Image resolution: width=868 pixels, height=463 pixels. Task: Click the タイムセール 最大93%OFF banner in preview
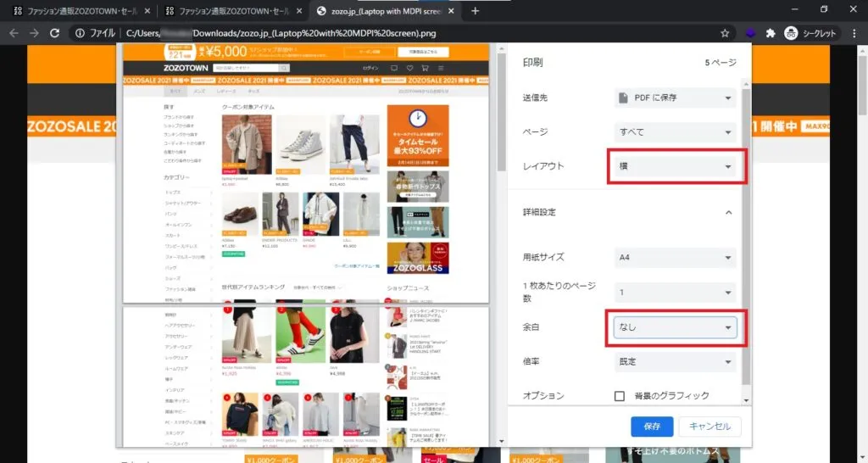[418, 136]
